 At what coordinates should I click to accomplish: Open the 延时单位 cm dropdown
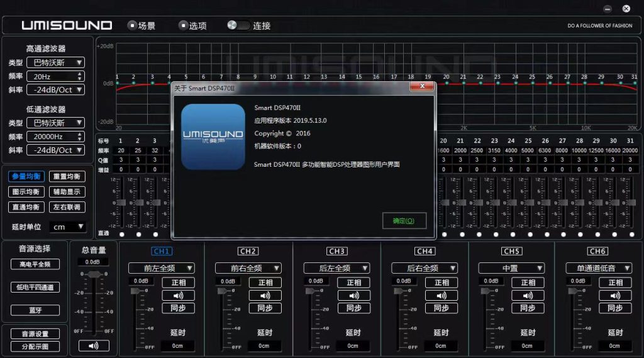67,227
